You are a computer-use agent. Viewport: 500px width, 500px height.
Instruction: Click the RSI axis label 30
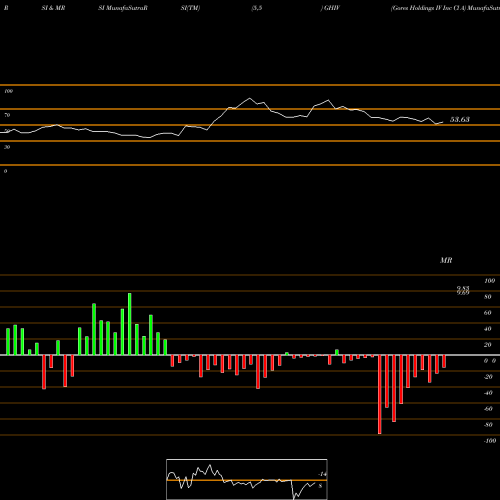click(7, 147)
